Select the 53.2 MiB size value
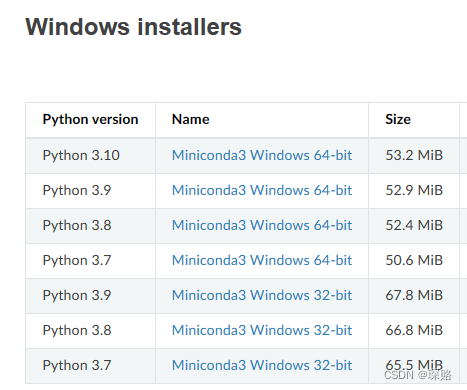Image resolution: width=467 pixels, height=390 pixels. point(414,155)
